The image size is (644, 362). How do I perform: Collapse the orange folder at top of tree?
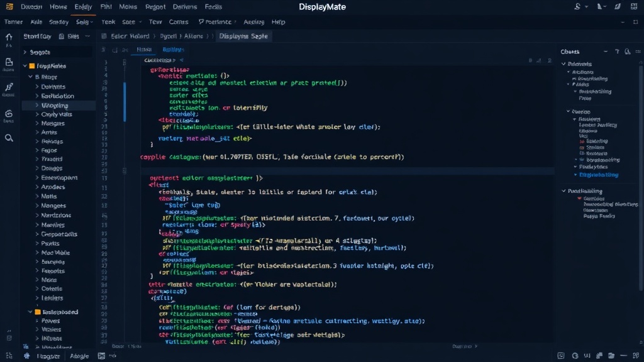coord(25,65)
